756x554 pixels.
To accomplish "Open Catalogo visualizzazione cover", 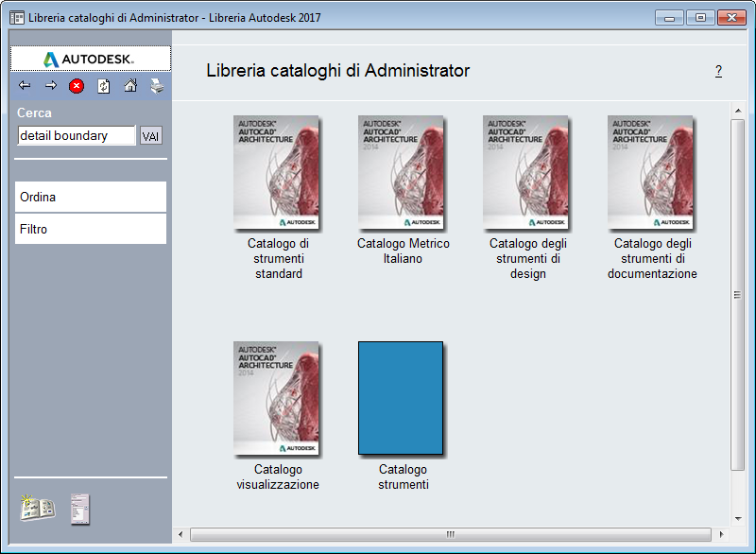I will click(276, 398).
